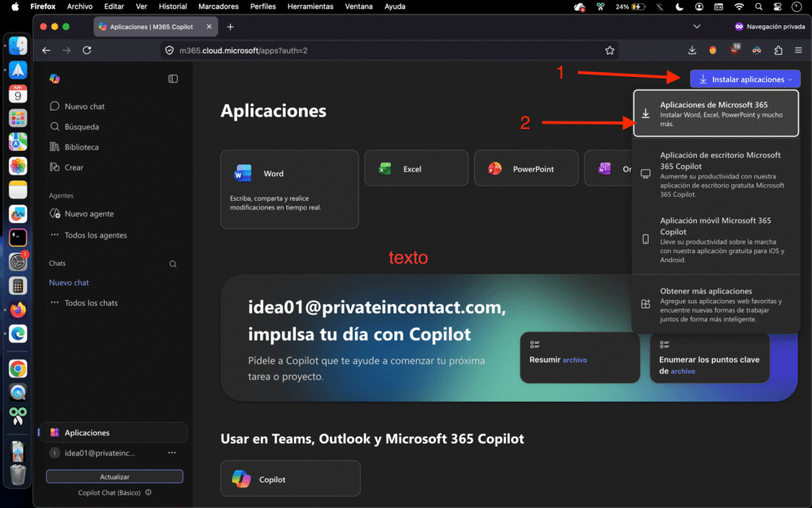Viewport: 812px width, 508px height.
Task: Open Historial menu in macOS menu bar
Action: tap(173, 6)
